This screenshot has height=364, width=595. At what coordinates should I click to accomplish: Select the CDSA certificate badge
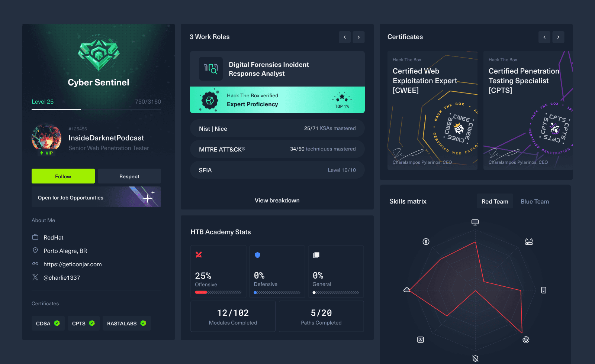[x=48, y=323]
